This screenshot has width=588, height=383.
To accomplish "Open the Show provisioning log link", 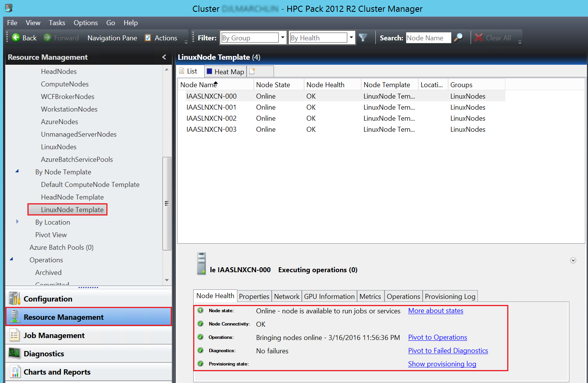I will 442,364.
